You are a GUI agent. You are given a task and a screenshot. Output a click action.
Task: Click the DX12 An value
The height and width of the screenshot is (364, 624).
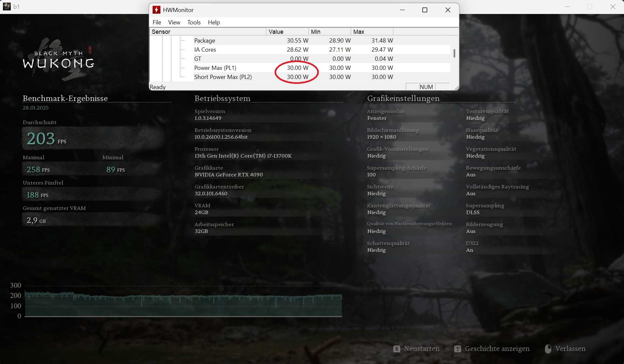click(x=469, y=250)
